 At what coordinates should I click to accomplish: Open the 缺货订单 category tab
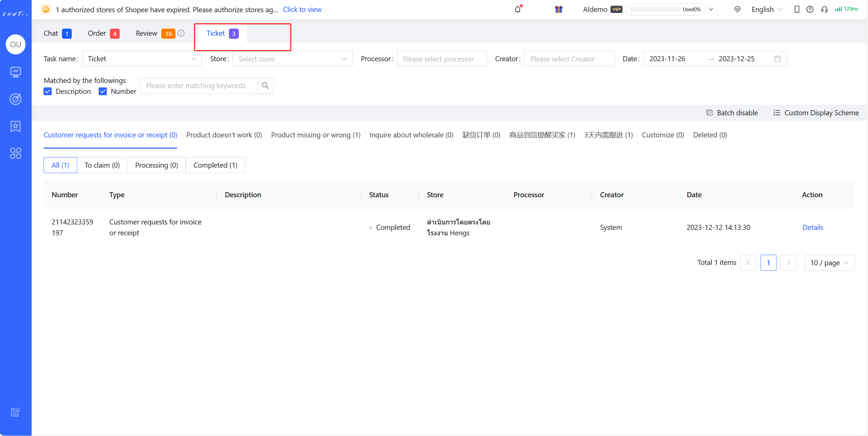481,135
